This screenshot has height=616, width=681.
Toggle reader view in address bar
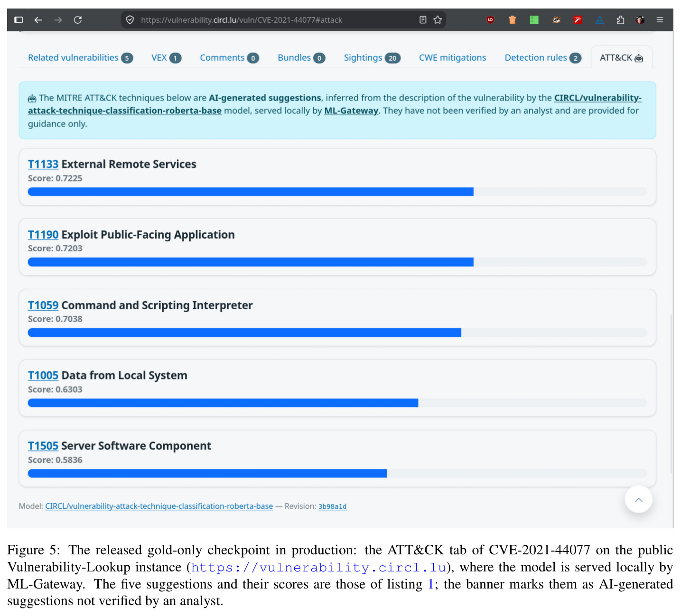coord(423,20)
